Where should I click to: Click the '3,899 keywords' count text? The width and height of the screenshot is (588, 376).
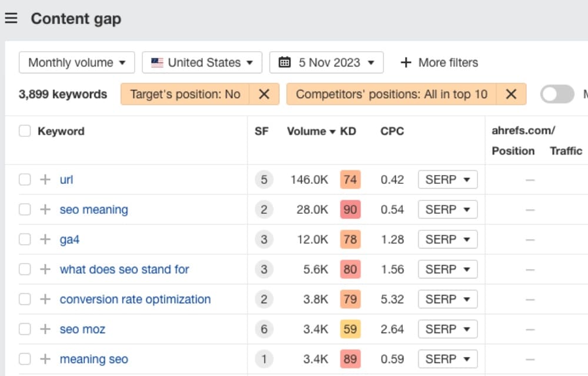(x=63, y=94)
